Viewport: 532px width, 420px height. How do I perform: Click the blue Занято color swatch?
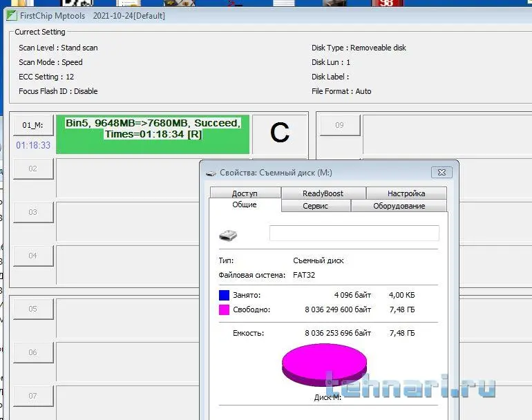tap(225, 295)
